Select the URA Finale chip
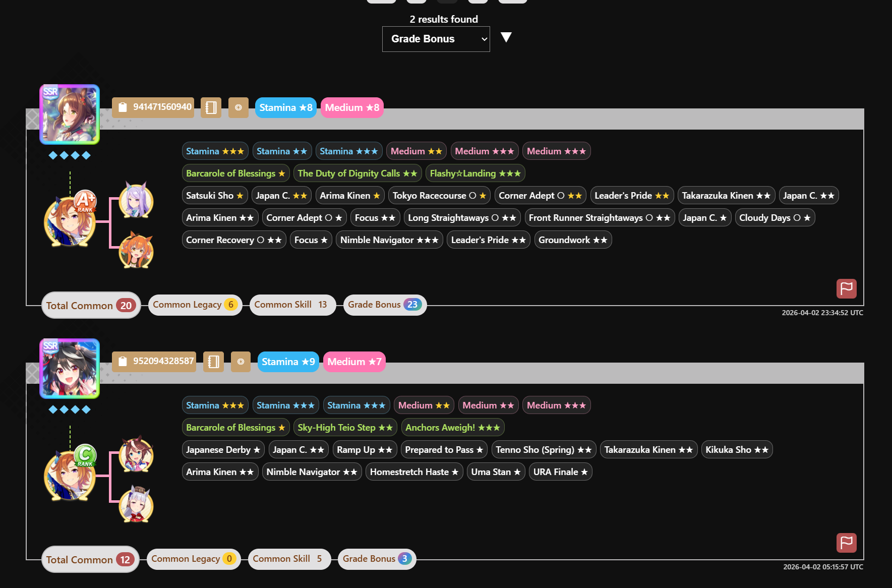 pyautogui.click(x=561, y=472)
